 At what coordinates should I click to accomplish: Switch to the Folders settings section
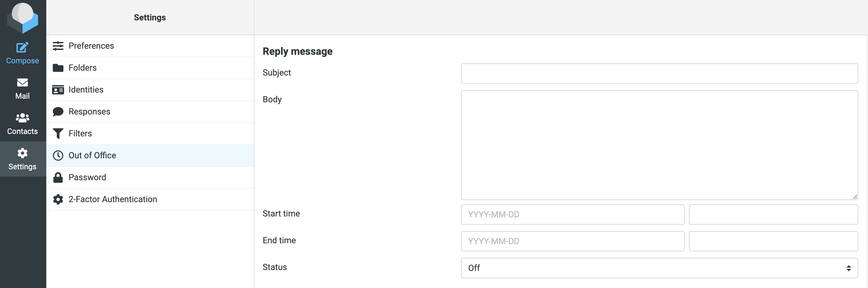coord(83,68)
